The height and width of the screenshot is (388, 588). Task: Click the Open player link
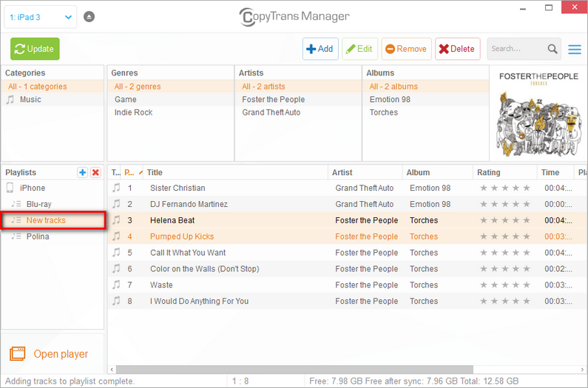61,354
